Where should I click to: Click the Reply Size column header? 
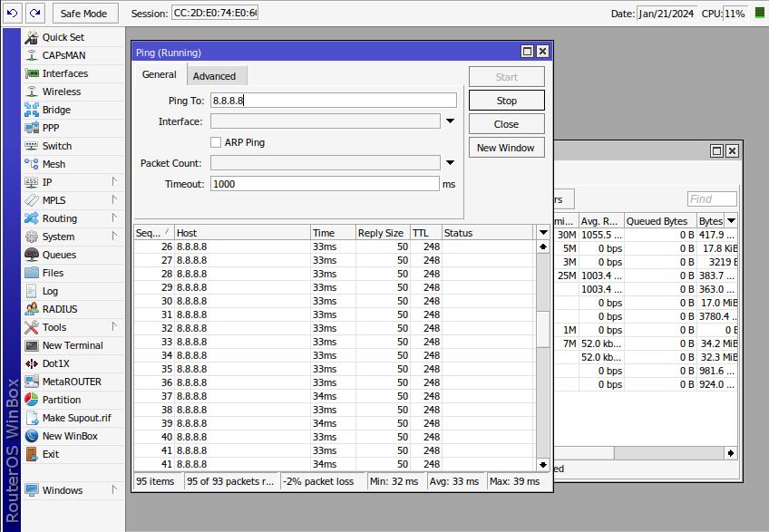click(x=383, y=233)
